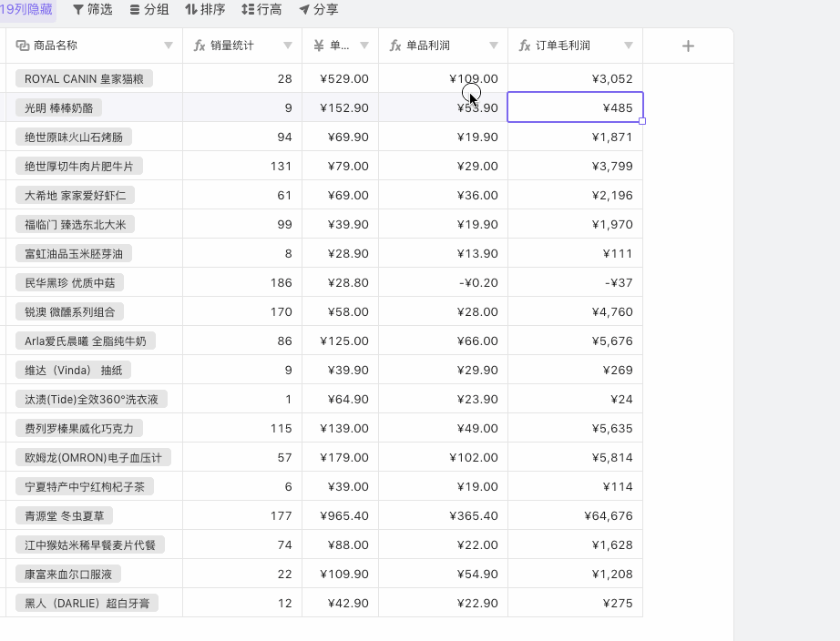Click the fill handle on selected ¥485 cell

[x=643, y=121]
